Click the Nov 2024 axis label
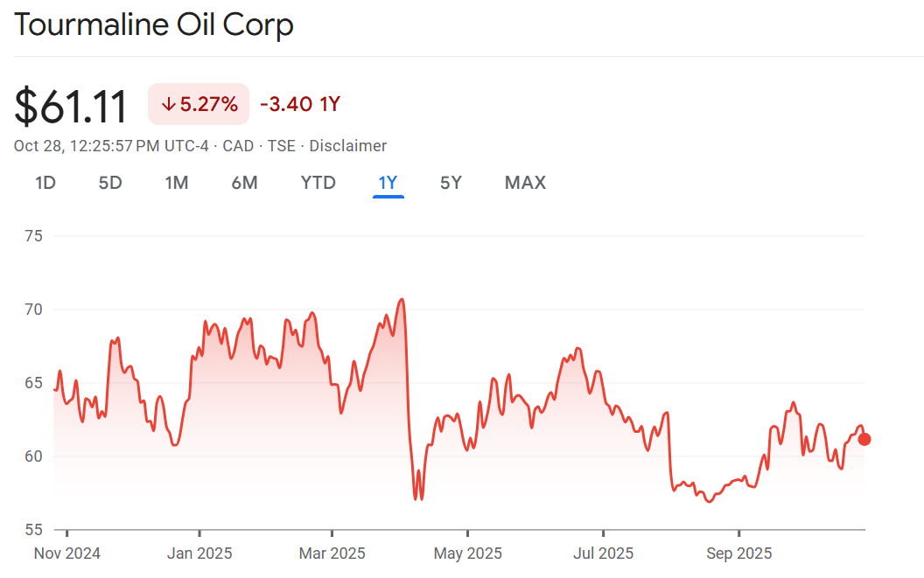 click(x=67, y=554)
